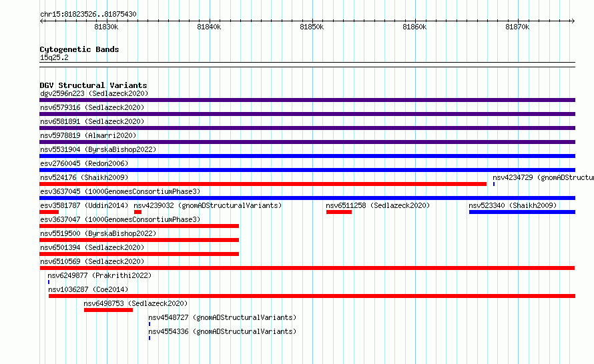Open variant label esv3581787 (Uddin2014)
This screenshot has width=594, height=364.
point(84,205)
